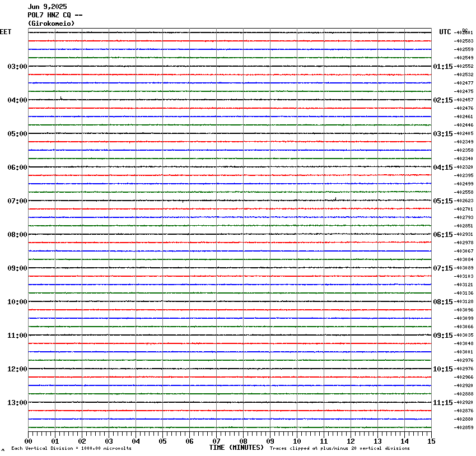
Task: Select the 01:15 UTC time label
Action: (443, 67)
